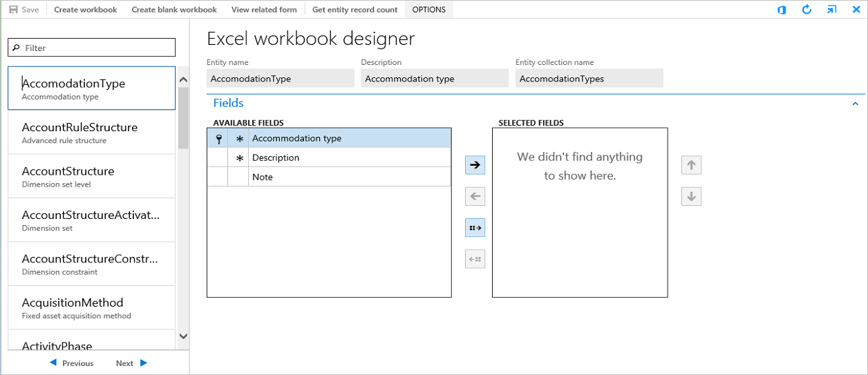
Task: Select the Accommodation type available field
Action: (329, 138)
